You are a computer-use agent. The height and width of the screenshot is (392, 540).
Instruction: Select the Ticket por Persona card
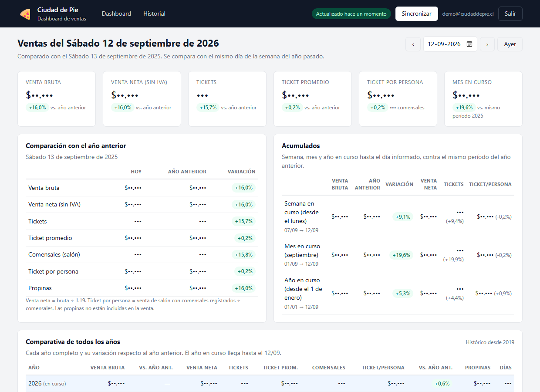398,99
